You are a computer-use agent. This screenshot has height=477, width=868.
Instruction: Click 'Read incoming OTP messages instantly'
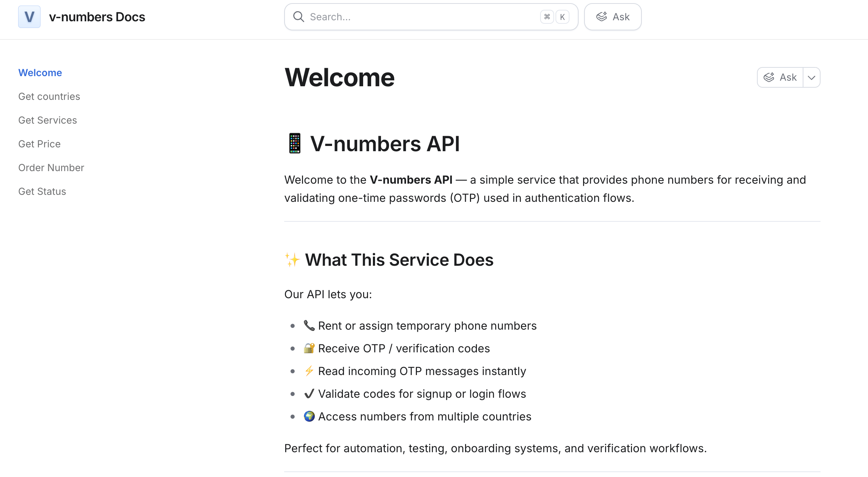pyautogui.click(x=422, y=371)
